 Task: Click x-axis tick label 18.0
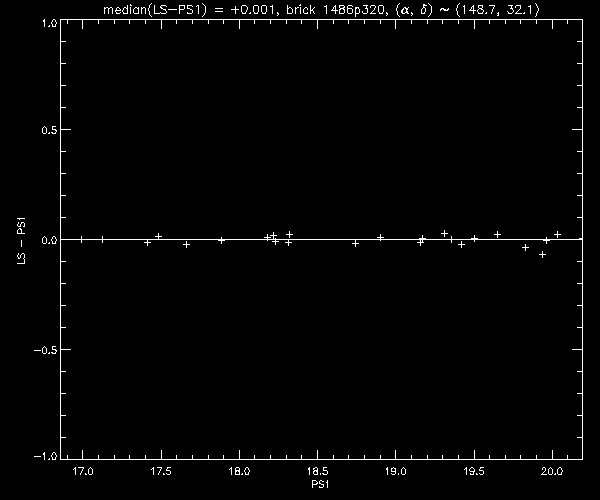[x=239, y=471]
